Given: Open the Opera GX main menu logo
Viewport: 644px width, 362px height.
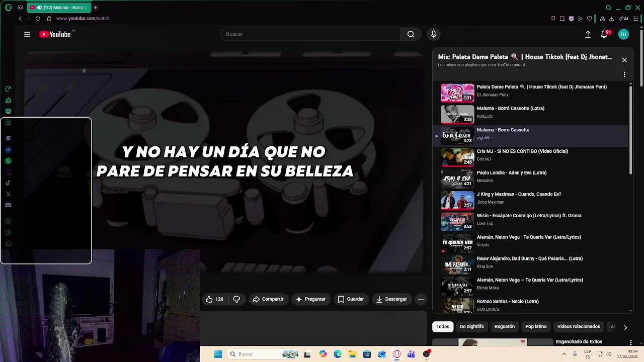Looking at the screenshot, I should pos(8,8).
